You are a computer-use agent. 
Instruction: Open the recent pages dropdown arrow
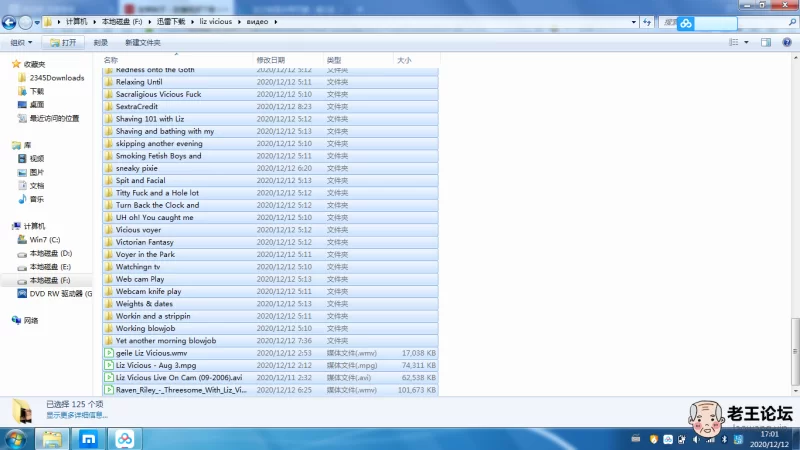pos(37,22)
